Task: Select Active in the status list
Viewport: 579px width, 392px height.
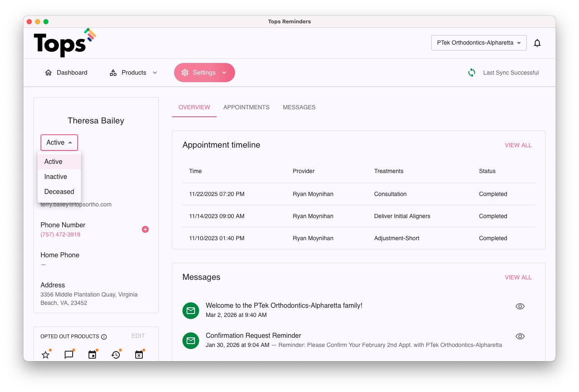Action: click(59, 162)
